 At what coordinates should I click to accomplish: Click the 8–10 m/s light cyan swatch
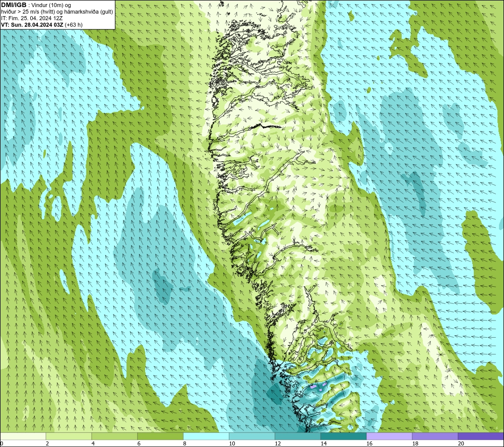click(206, 436)
